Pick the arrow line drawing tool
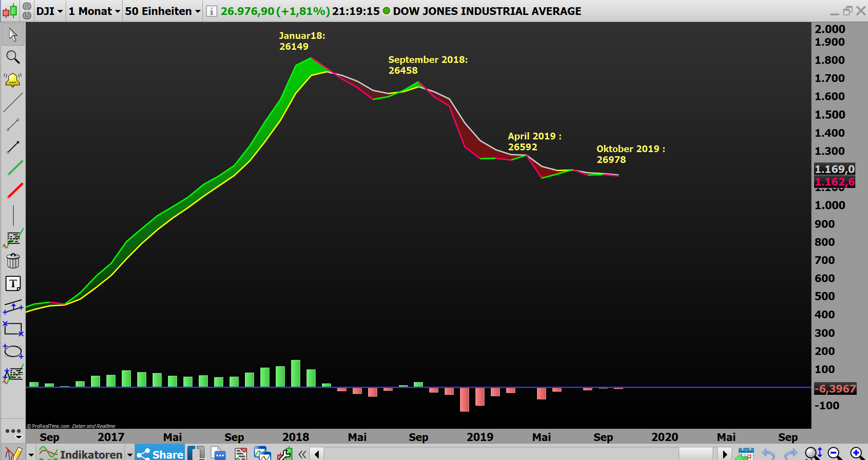 click(x=13, y=147)
